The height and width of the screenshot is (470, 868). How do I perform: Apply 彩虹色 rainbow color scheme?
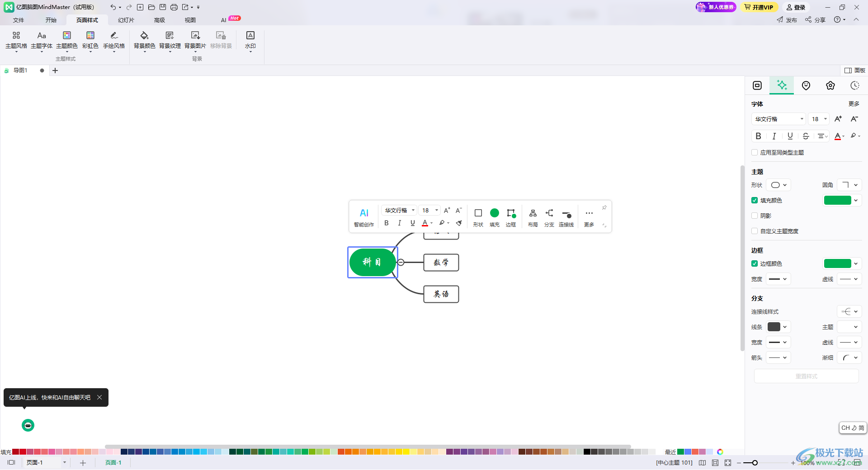point(90,41)
